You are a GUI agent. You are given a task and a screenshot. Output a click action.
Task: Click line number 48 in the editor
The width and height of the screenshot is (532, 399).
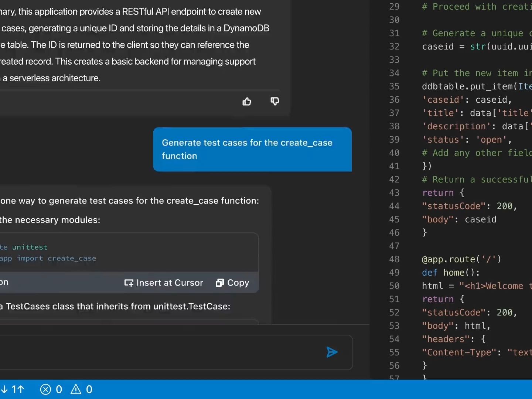(x=394, y=259)
